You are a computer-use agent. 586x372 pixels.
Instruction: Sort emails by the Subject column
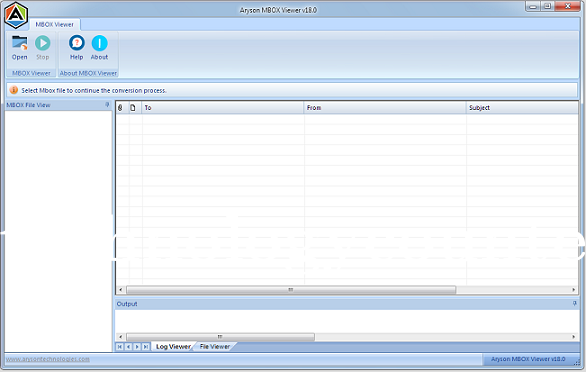522,108
